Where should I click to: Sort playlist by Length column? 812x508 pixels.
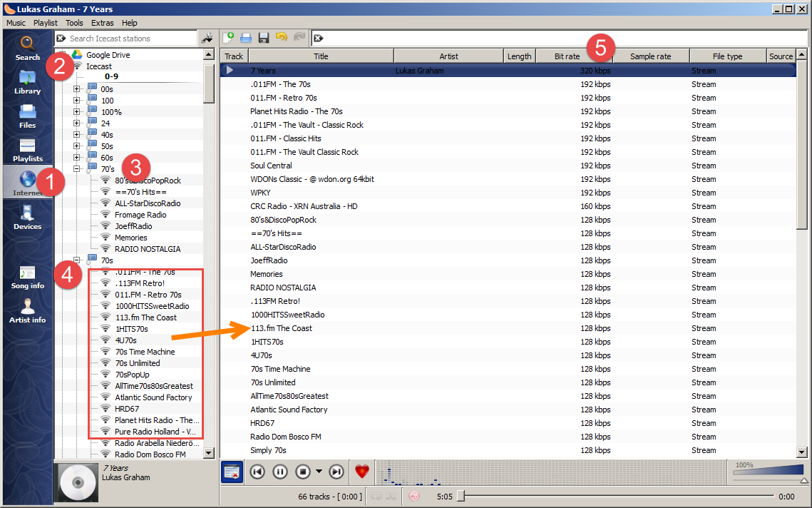[x=520, y=56]
